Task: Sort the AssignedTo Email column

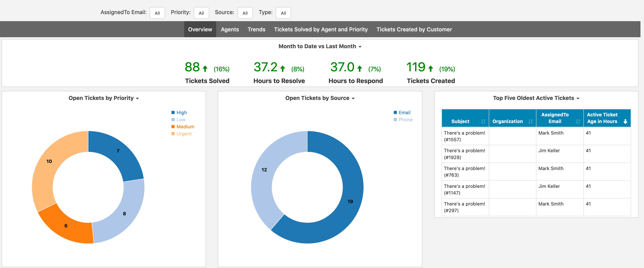Action: pos(578,122)
